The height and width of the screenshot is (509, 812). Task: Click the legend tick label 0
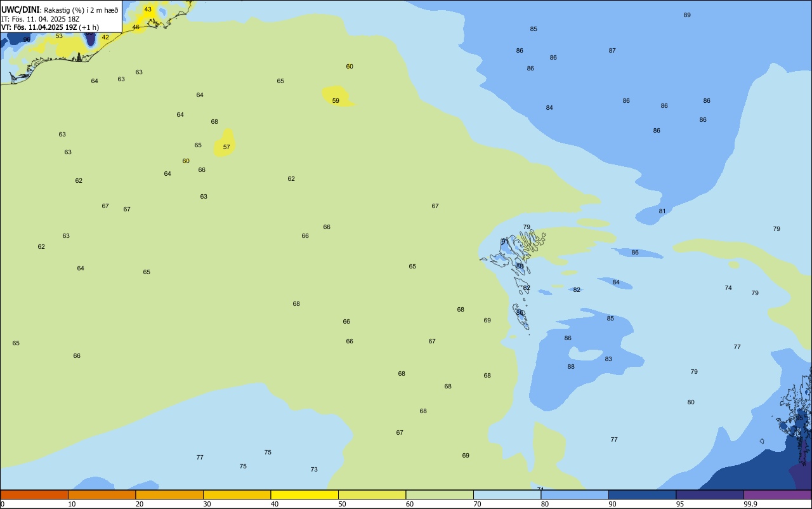[x=3, y=504]
